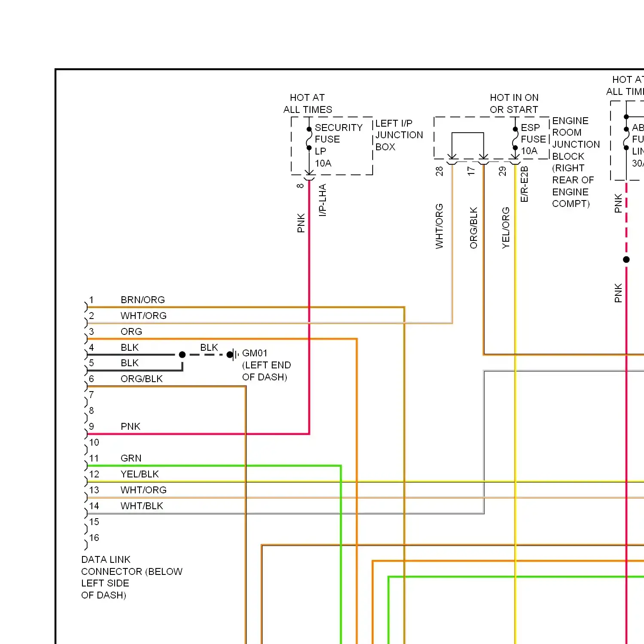Select the SECURITY FUSE LP 10A label
The height and width of the screenshot is (644, 644).
[x=339, y=146]
